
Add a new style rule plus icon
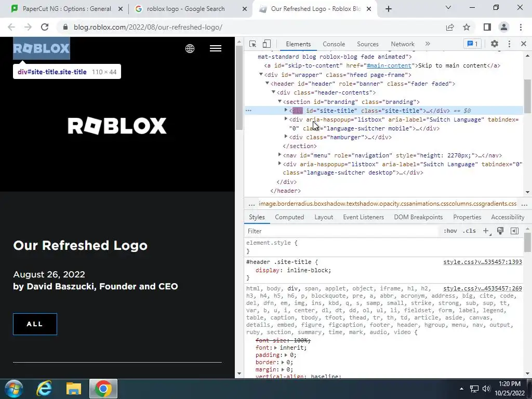tap(486, 231)
